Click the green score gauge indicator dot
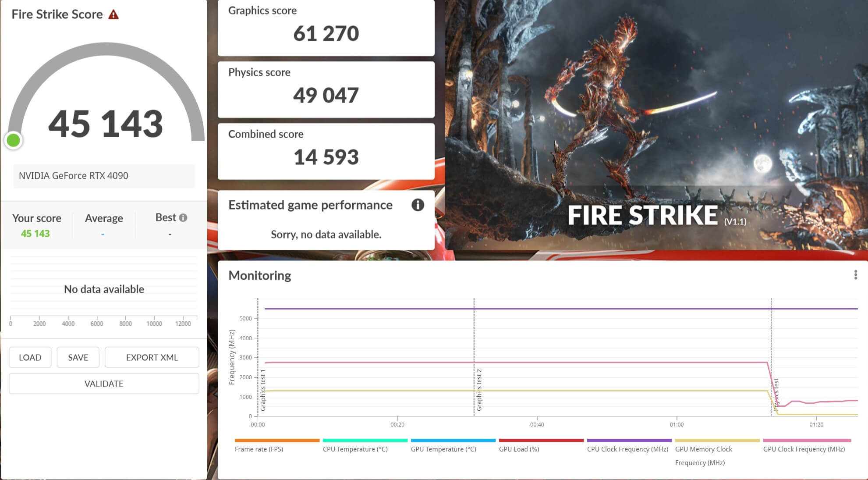The height and width of the screenshot is (480, 868). pyautogui.click(x=14, y=140)
